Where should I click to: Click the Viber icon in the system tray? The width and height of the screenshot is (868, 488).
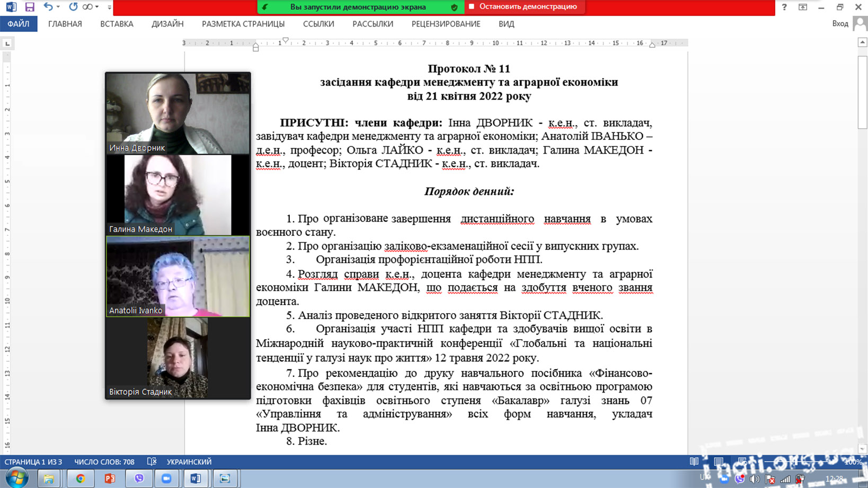coord(740,479)
